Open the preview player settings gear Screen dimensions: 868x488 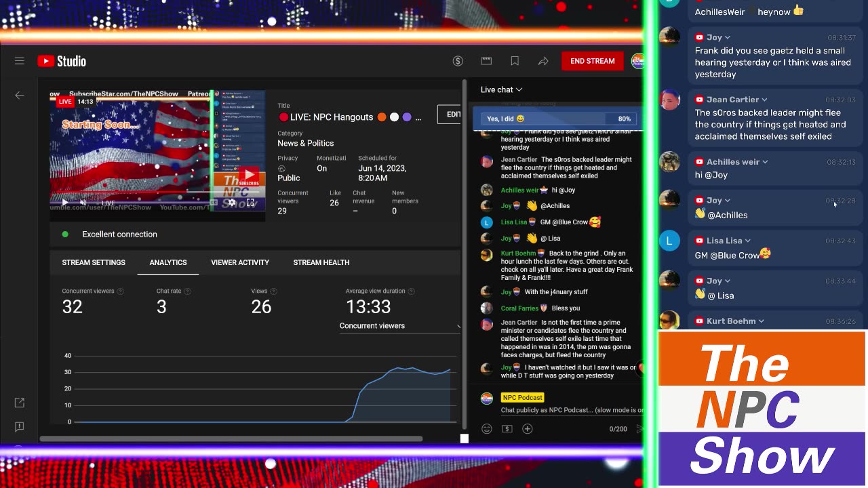[x=232, y=202]
